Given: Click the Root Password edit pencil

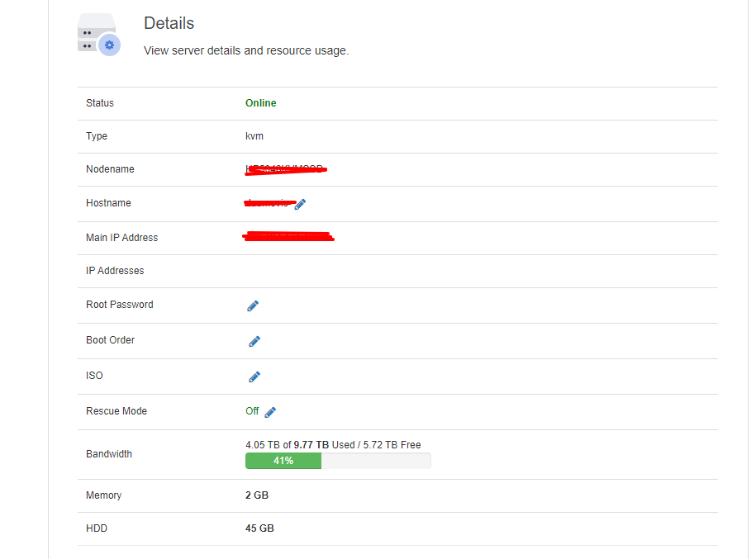Looking at the screenshot, I should pyautogui.click(x=253, y=306).
